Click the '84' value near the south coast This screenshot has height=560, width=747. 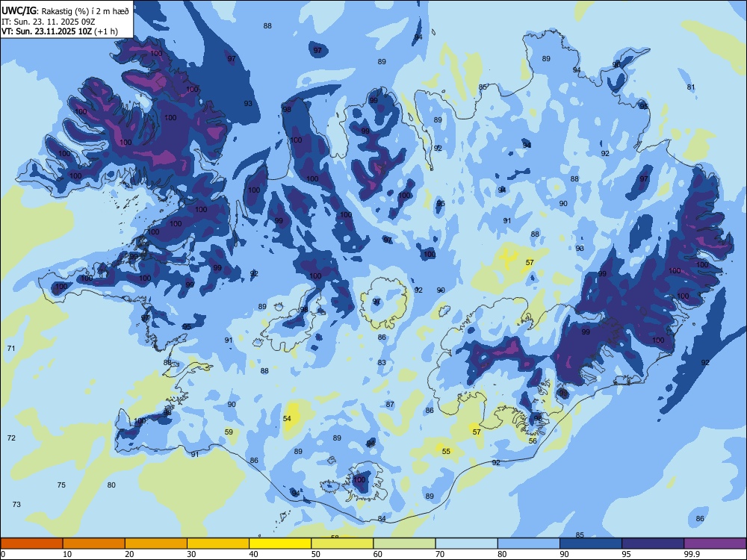(382, 519)
